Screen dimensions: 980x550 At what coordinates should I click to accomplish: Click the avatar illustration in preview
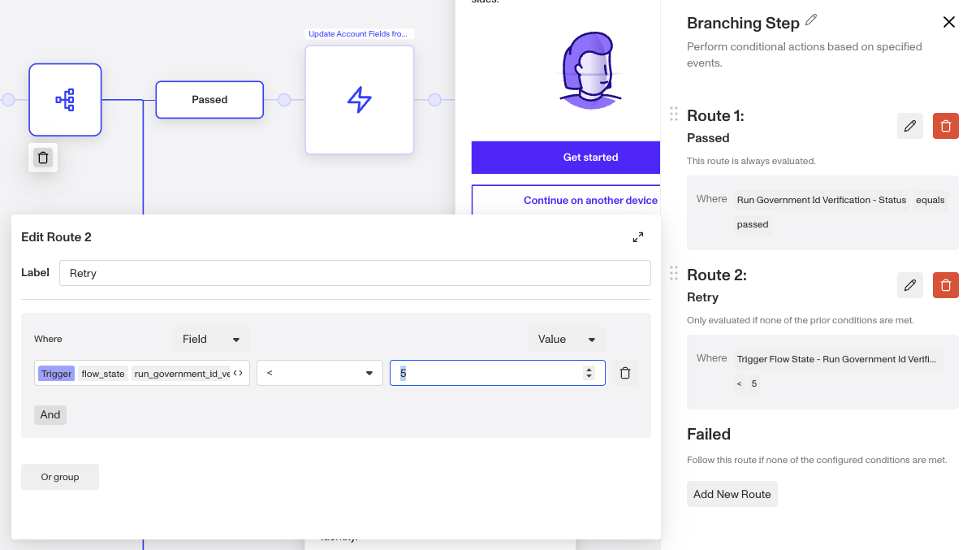point(592,69)
